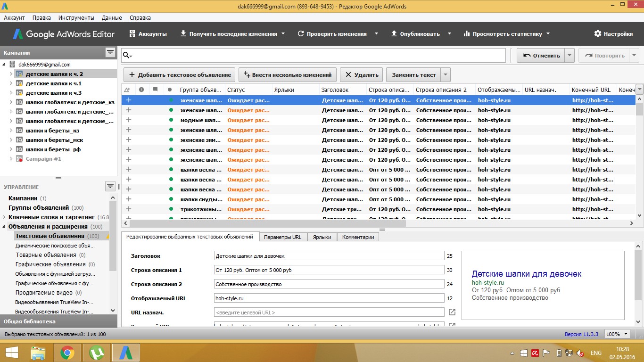This screenshot has height=362, width=644.
Task: Collapse the dak666999@gmail.com account tree
Action: pos(5,65)
